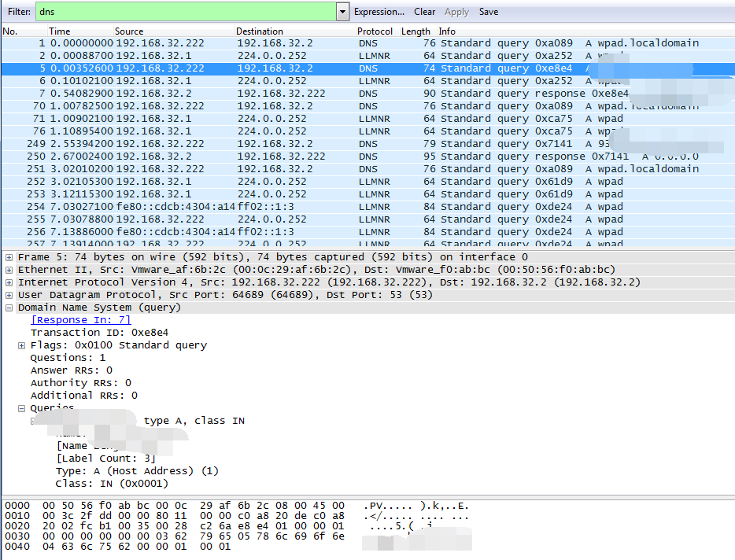Open the display filter history dropdown arrow
The width and height of the screenshot is (735, 560).
(x=342, y=12)
